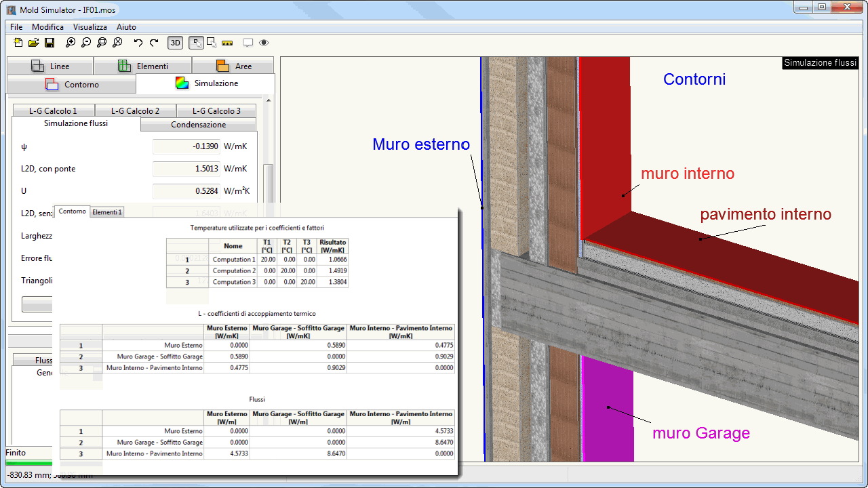Click the Flussi table heading
Viewport: 868px width, 488px height.
257,399
